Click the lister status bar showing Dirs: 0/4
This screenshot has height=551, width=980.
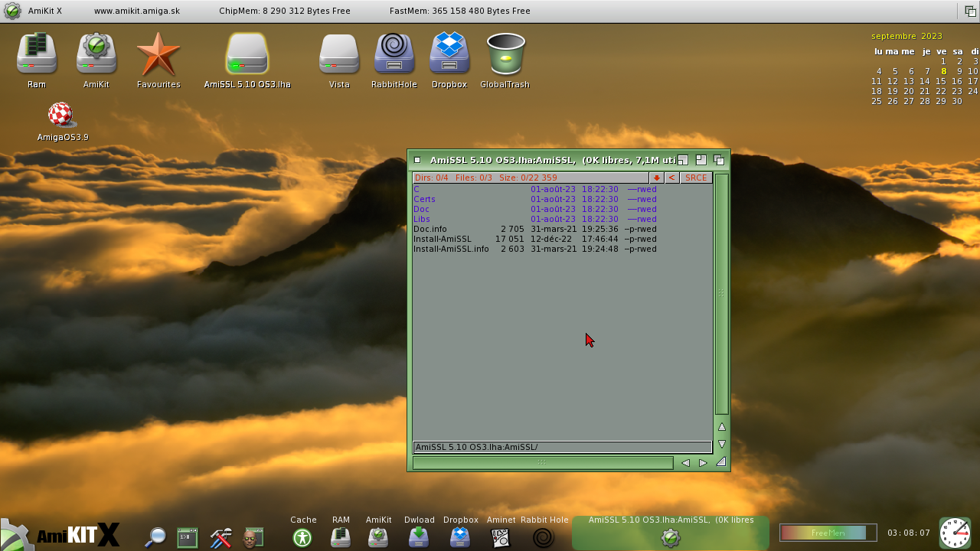click(x=531, y=178)
